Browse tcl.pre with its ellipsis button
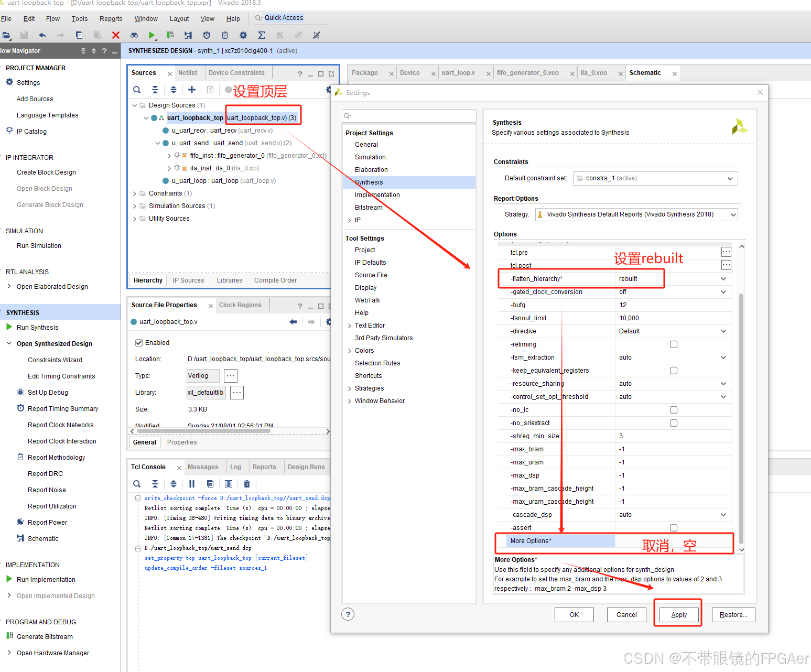 click(x=726, y=252)
